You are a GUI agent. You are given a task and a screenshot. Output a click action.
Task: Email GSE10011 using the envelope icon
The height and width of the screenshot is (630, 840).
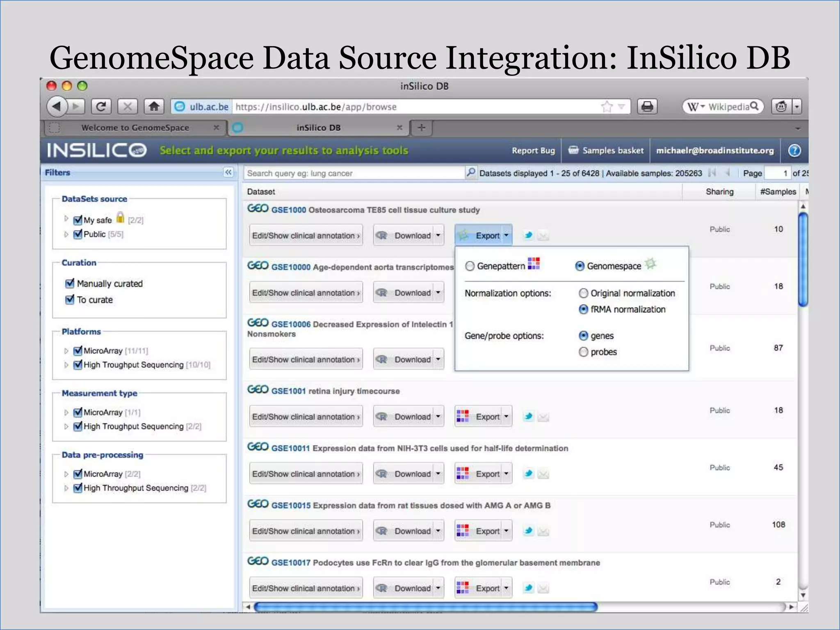[x=543, y=475]
